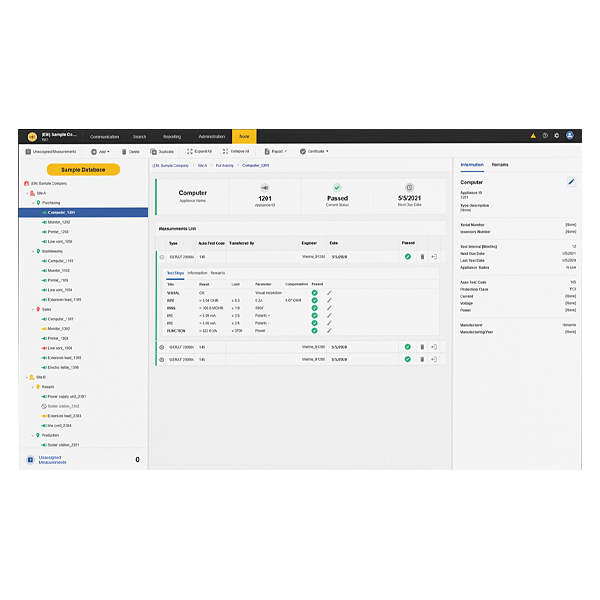Collapse the Repairs tree node
600x600 pixels.
33,387
